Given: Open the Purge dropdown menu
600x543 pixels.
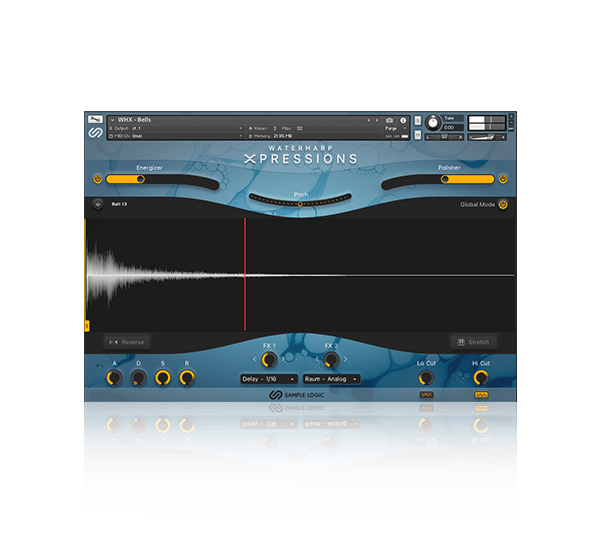Looking at the screenshot, I should tap(396, 128).
